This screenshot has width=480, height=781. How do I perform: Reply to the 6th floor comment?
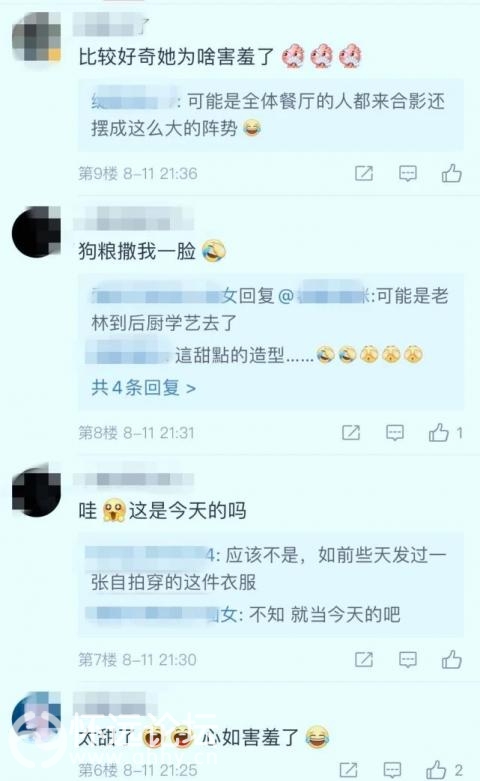(392, 770)
